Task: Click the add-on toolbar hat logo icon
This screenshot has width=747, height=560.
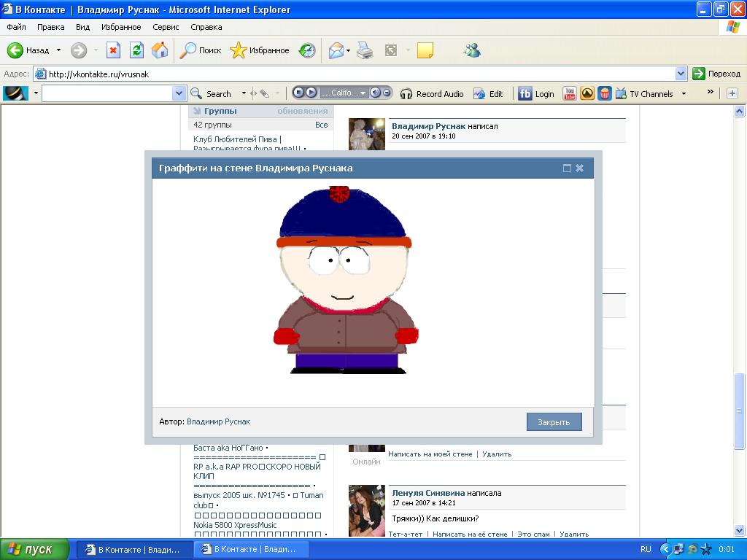Action: 16,93
